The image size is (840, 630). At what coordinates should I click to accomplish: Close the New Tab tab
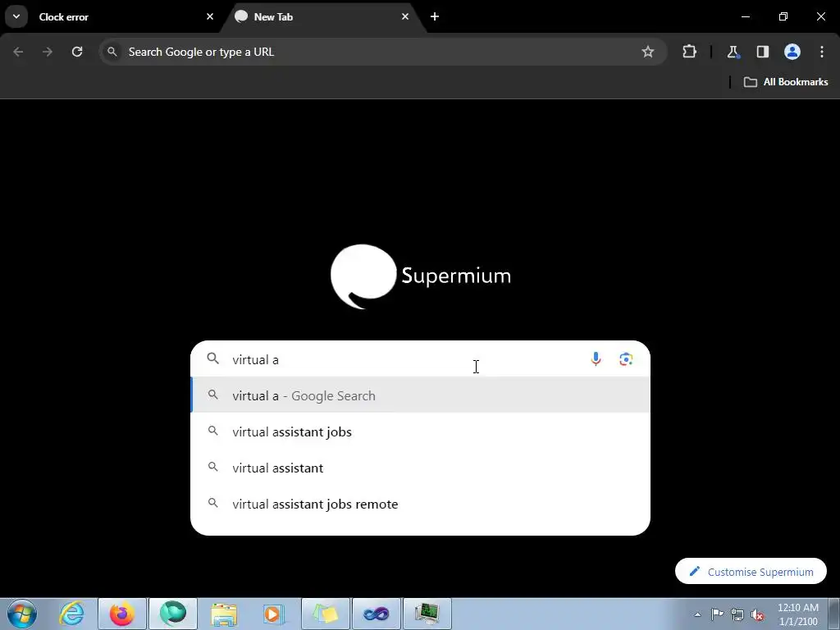click(405, 16)
